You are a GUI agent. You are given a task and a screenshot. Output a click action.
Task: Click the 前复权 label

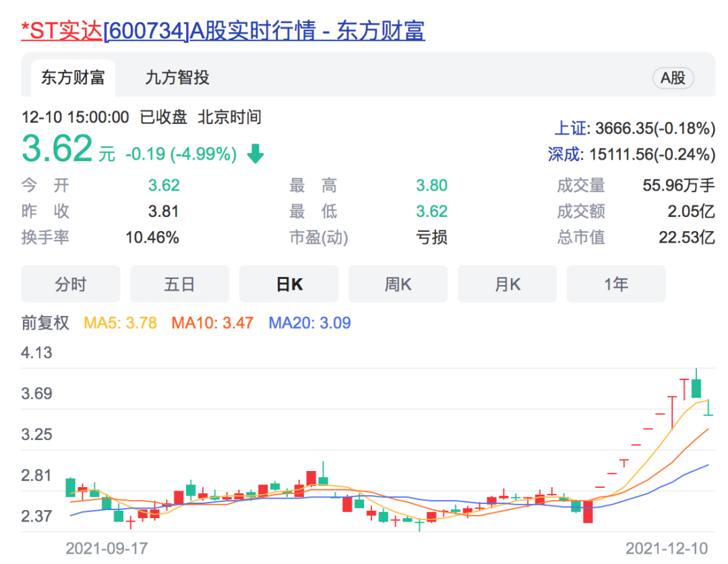coord(45,323)
